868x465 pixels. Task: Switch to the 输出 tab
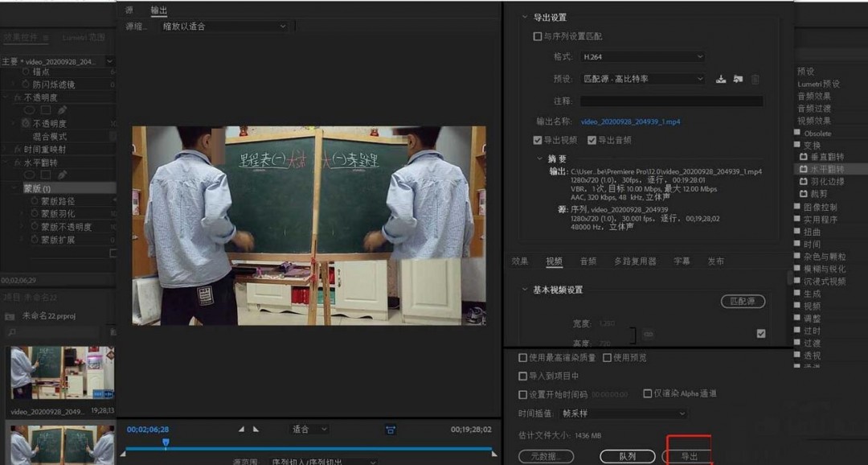tap(158, 10)
